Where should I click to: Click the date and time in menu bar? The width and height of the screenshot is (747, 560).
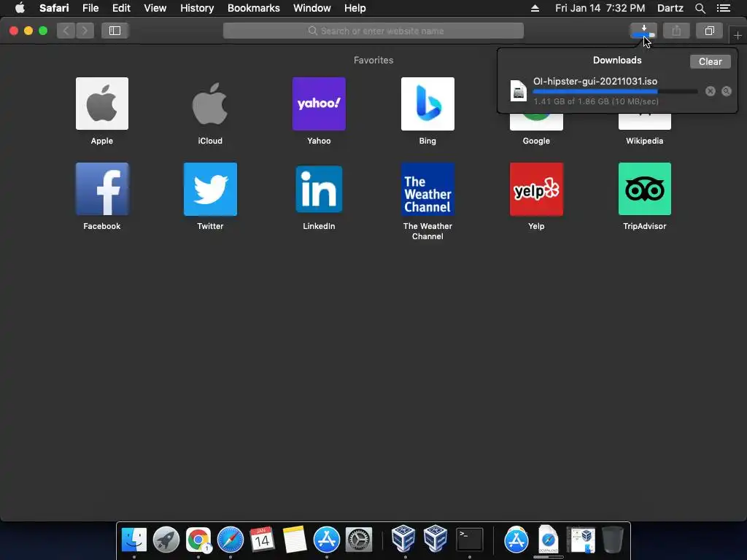pyautogui.click(x=600, y=8)
